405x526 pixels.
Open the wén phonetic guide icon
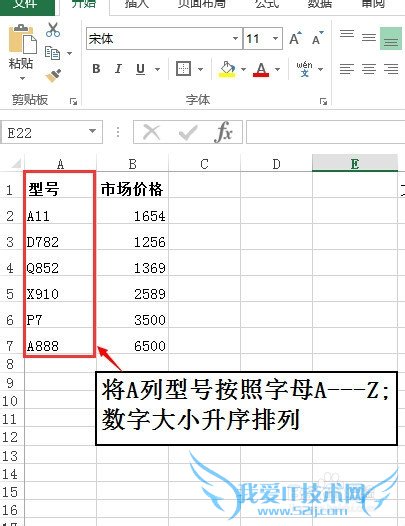pos(304,69)
